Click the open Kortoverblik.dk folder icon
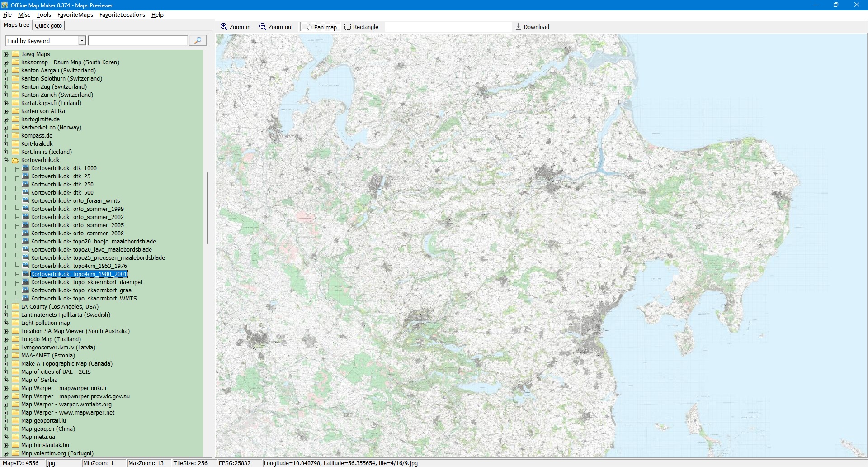Screen dimensions: 868x467 [x=15, y=160]
